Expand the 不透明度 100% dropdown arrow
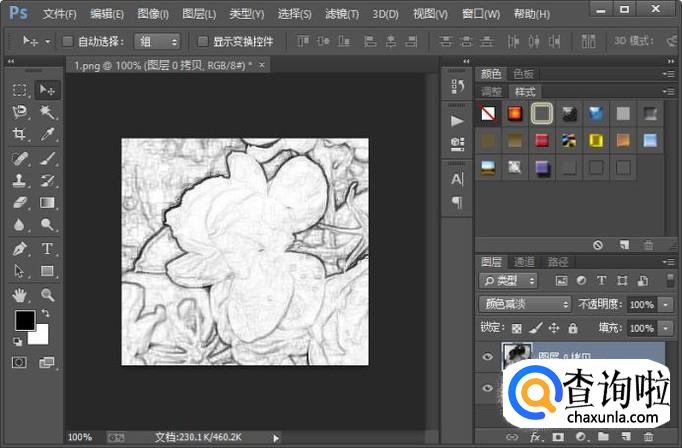The height and width of the screenshot is (448, 682). pos(665,304)
